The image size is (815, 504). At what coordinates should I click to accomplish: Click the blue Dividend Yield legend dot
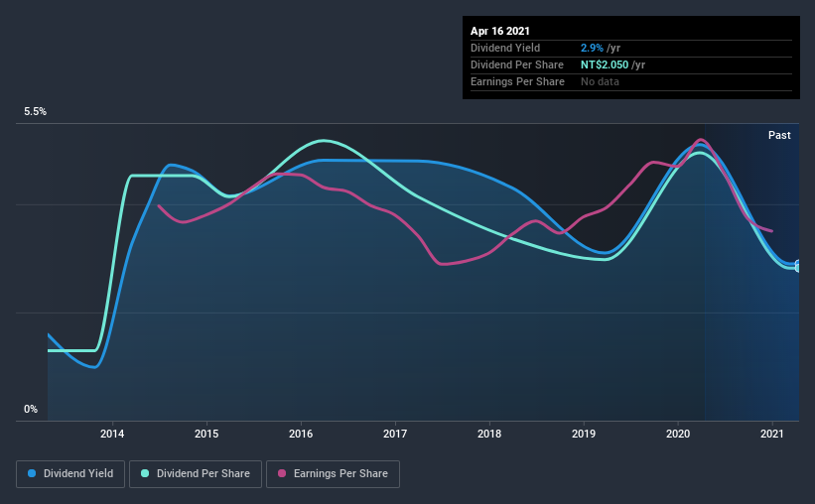click(32, 473)
